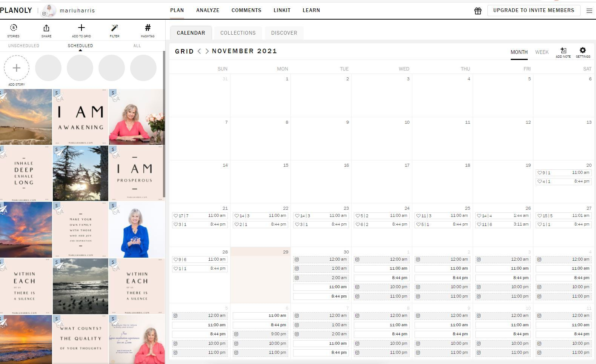Select the Calendar tab
This screenshot has height=364, width=596.
pos(191,33)
